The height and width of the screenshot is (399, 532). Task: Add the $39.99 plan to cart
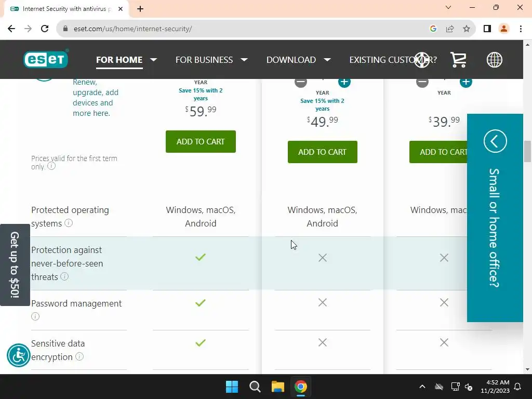(x=438, y=152)
